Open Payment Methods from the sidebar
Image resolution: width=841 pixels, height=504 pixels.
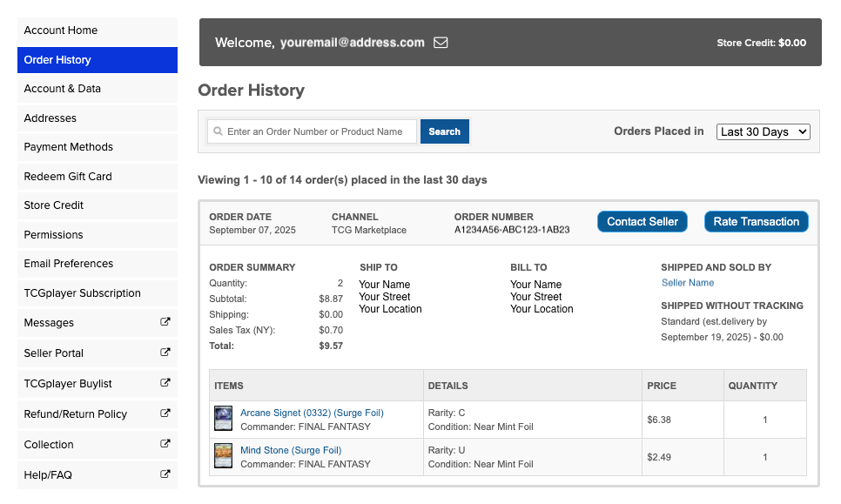point(69,147)
